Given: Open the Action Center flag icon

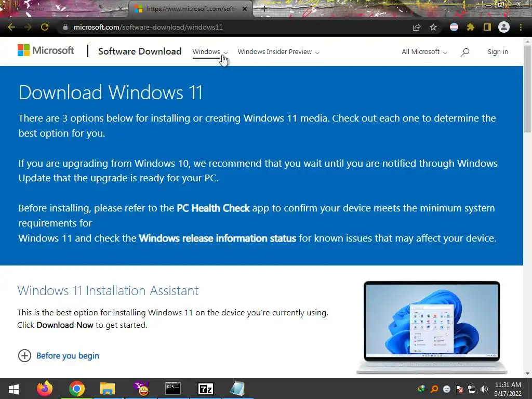Looking at the screenshot, I should coord(459,389).
